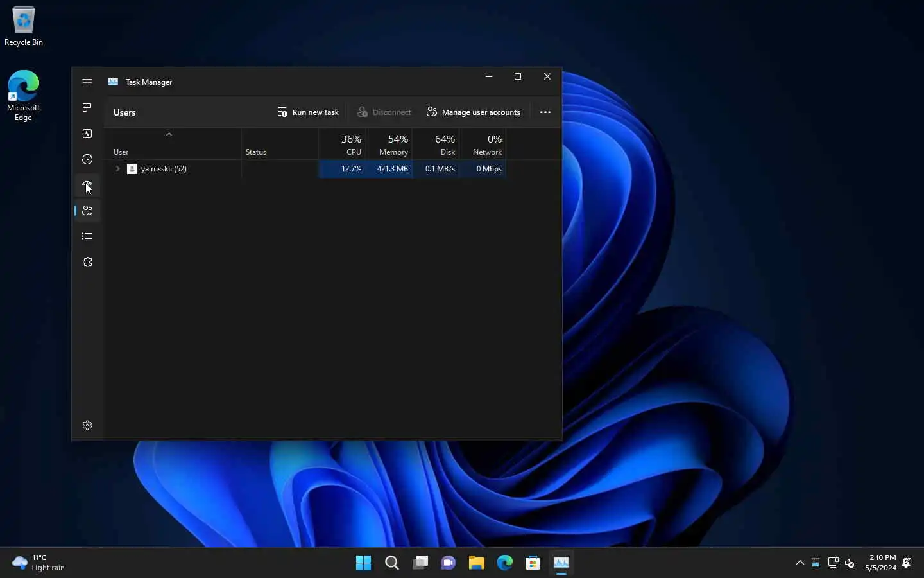Open notification center bell icon
This screenshot has height=578, width=924.
pyautogui.click(x=907, y=563)
